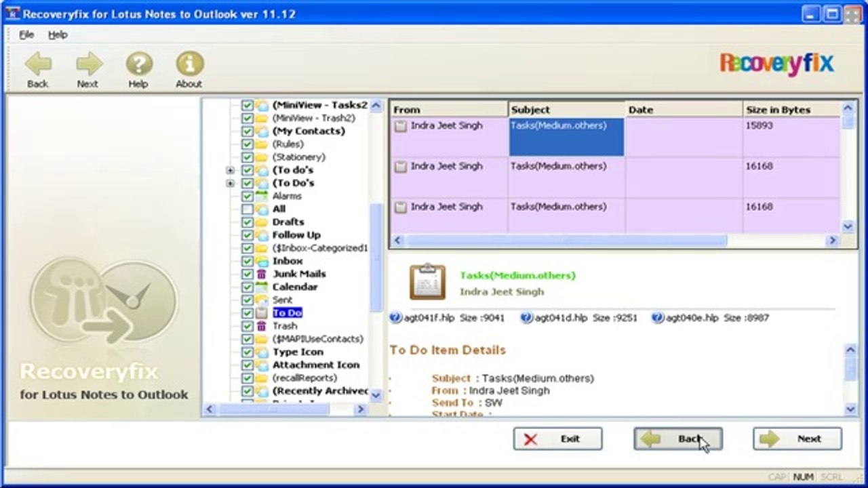Image resolution: width=868 pixels, height=488 pixels.
Task: Click folder tree horizontal scrollbar thumb
Action: click(275, 409)
